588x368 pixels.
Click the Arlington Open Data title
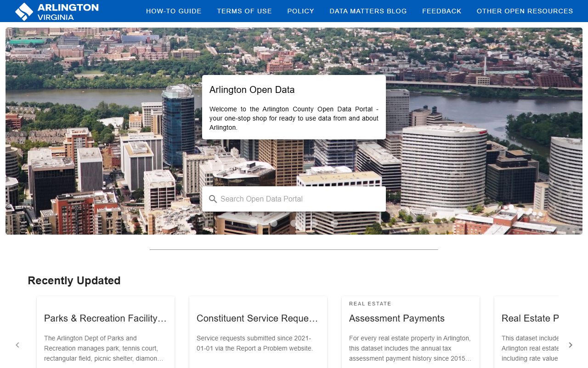(x=252, y=90)
